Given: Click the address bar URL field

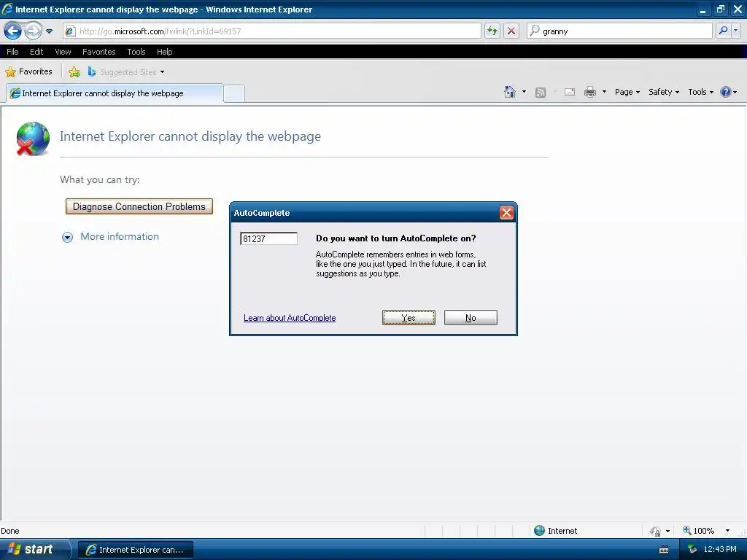Looking at the screenshot, I should (272, 31).
